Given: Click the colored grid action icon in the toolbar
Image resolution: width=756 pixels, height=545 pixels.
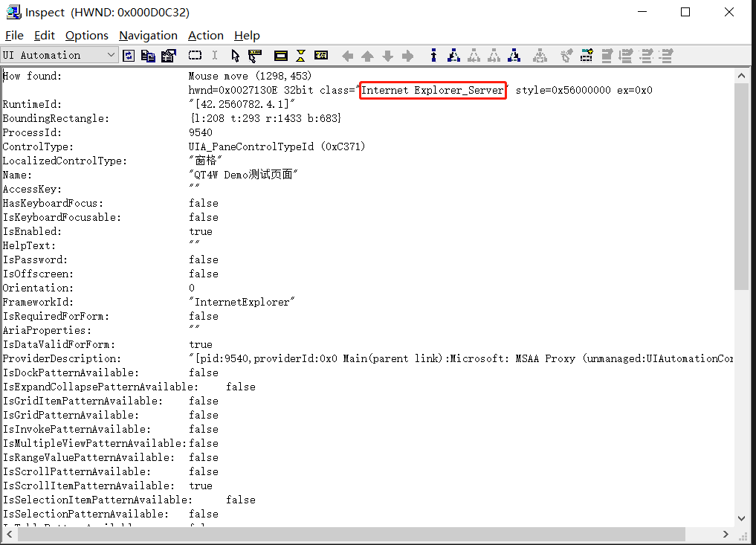Looking at the screenshot, I should coord(587,56).
